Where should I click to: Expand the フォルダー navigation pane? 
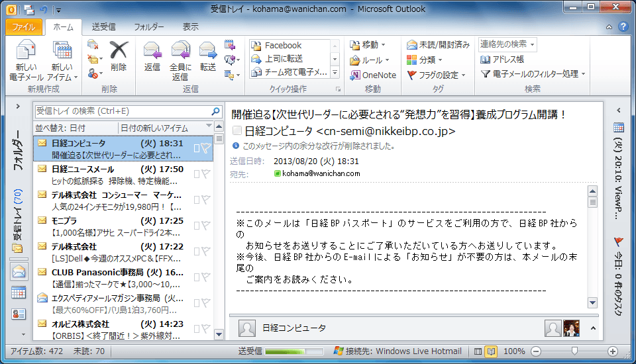(x=18, y=107)
